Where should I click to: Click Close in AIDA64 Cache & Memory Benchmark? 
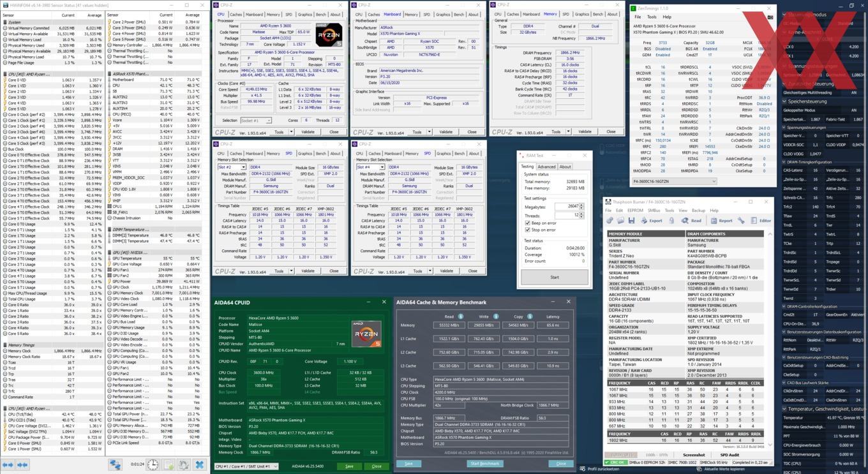pyautogui.click(x=560, y=463)
